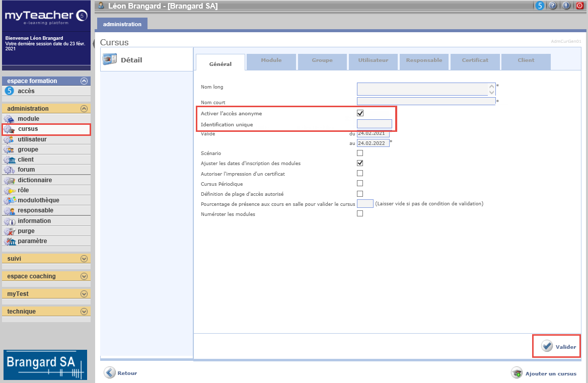
Task: Click the Valider button
Action: click(x=559, y=347)
